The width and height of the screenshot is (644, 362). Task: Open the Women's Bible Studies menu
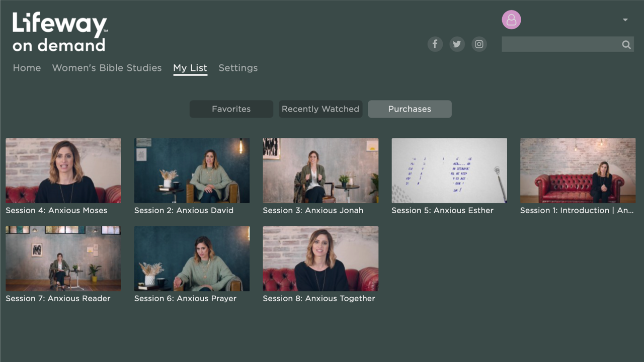(106, 68)
